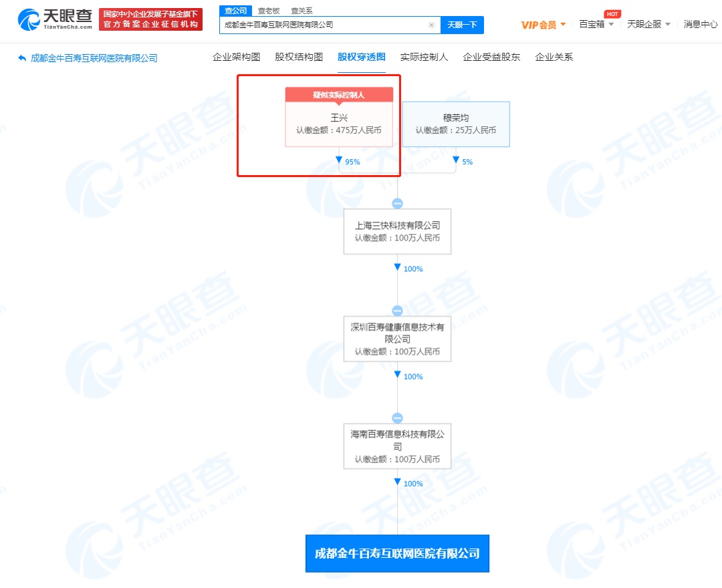Click the HOT badge above 百宝箱
The width and height of the screenshot is (722, 588).
click(x=612, y=14)
